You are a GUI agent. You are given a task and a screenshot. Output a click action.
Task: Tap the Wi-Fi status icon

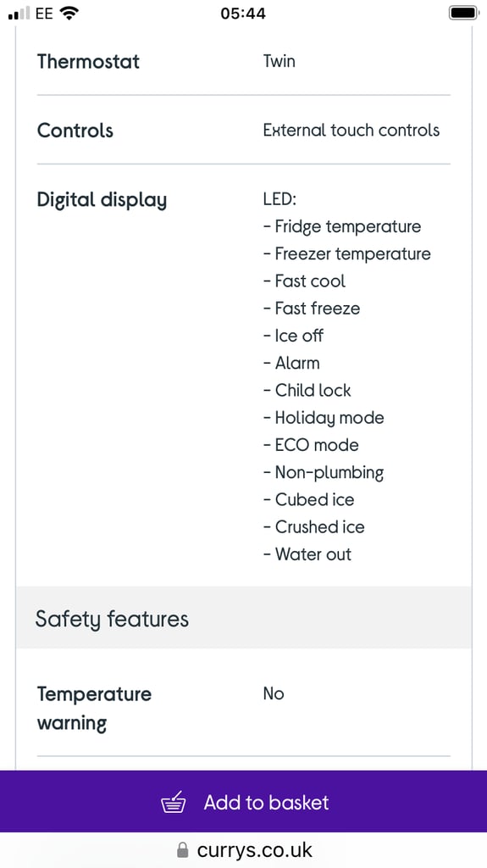click(x=69, y=13)
